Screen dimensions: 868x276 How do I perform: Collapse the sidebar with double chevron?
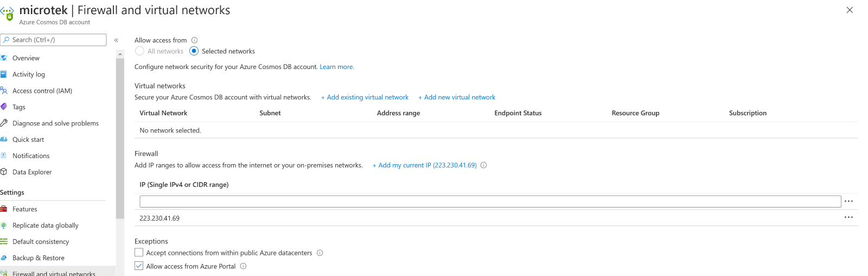pos(116,40)
